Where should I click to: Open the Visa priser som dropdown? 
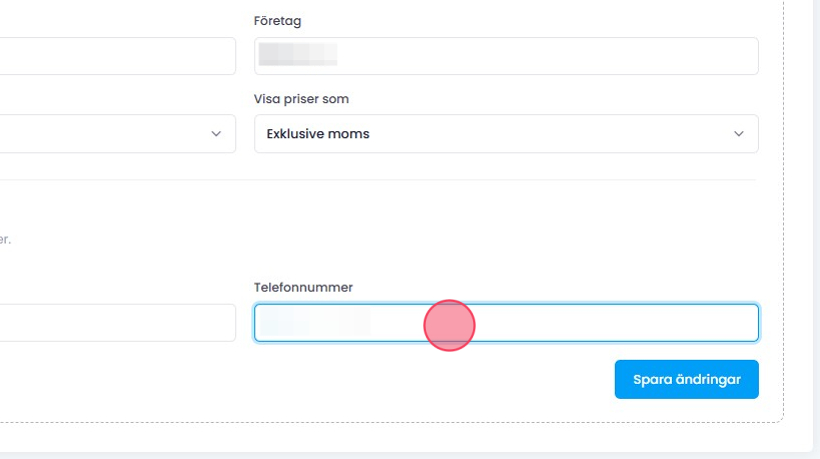(x=505, y=134)
